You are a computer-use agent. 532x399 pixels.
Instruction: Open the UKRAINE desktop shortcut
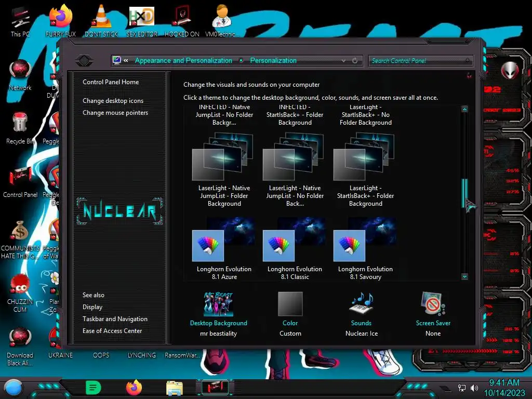pyautogui.click(x=60, y=355)
